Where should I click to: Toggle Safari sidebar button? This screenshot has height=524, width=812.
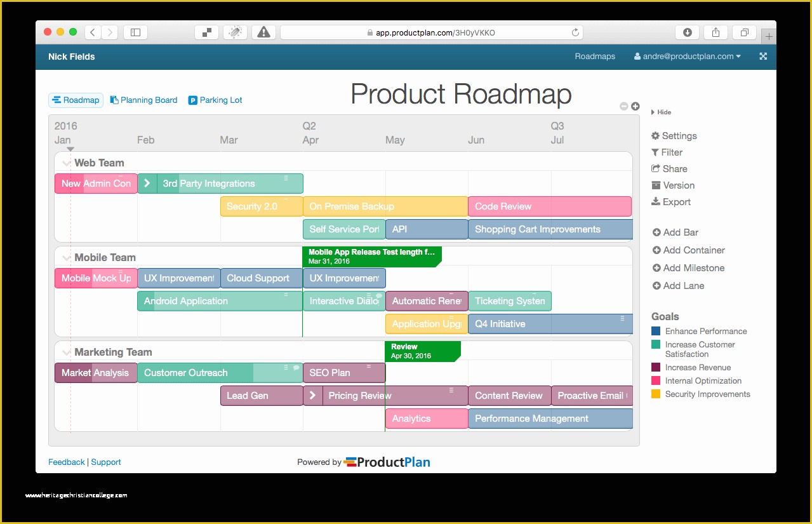pos(135,32)
